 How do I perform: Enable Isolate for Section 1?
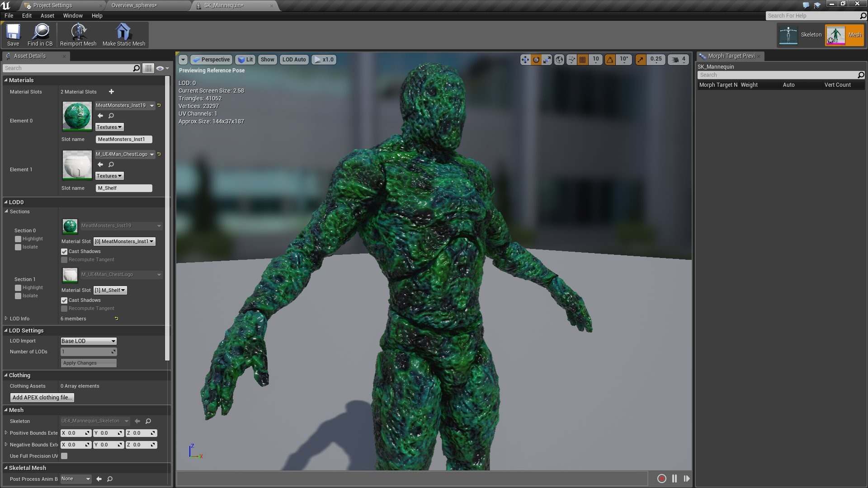click(19, 296)
